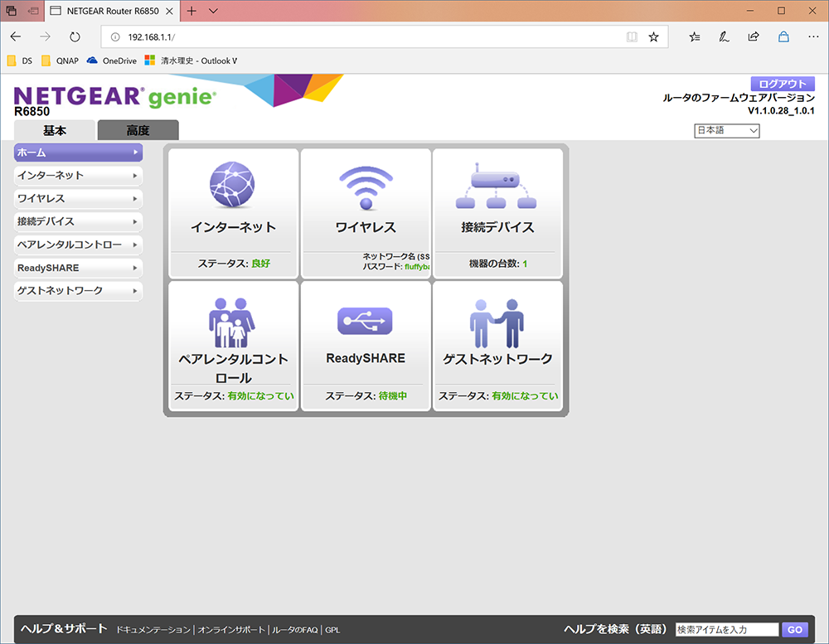Open the Guest Network handshake icon
This screenshot has width=829, height=644.
tap(497, 322)
